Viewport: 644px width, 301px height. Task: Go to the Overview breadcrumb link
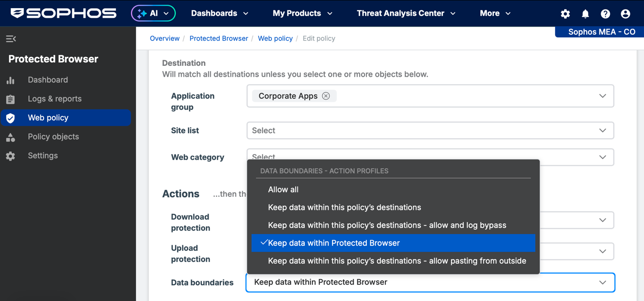(164, 38)
